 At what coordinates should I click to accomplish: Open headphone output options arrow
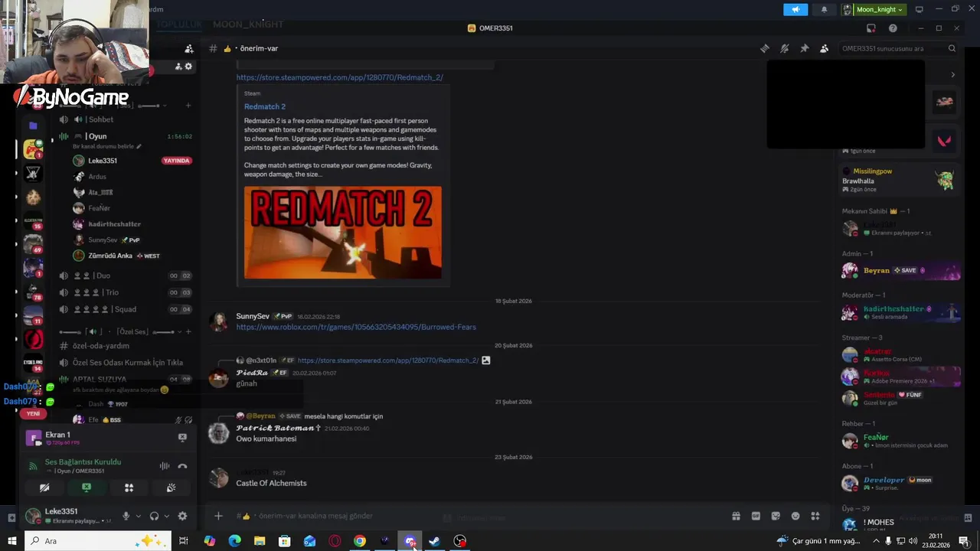(x=166, y=516)
